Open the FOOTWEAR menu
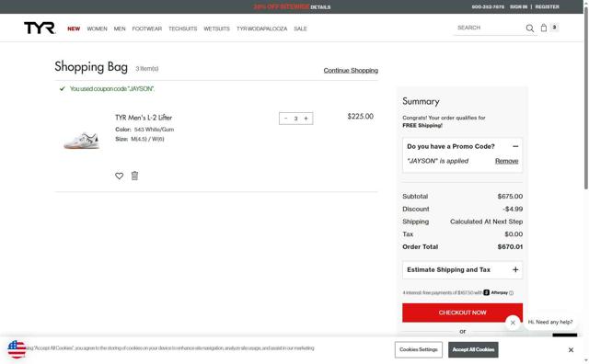This screenshot has width=589, height=364. [147, 28]
